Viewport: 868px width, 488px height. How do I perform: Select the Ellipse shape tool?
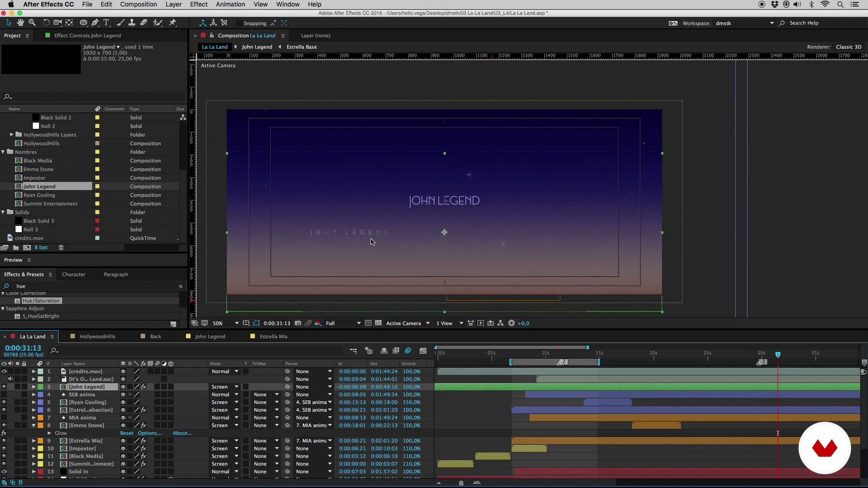point(84,23)
